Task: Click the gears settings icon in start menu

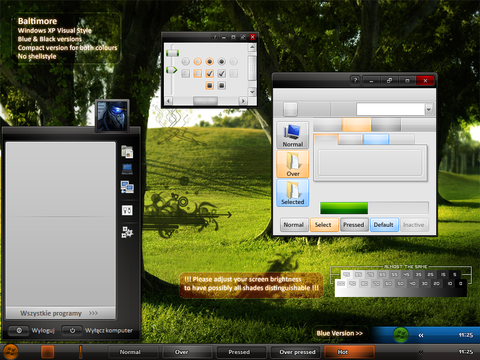Action: 127,232
